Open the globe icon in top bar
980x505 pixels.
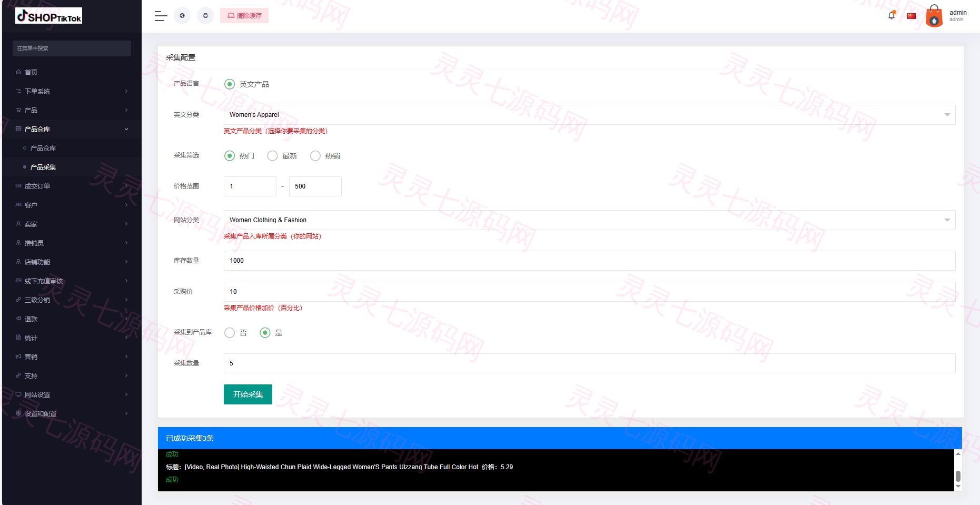[x=182, y=16]
